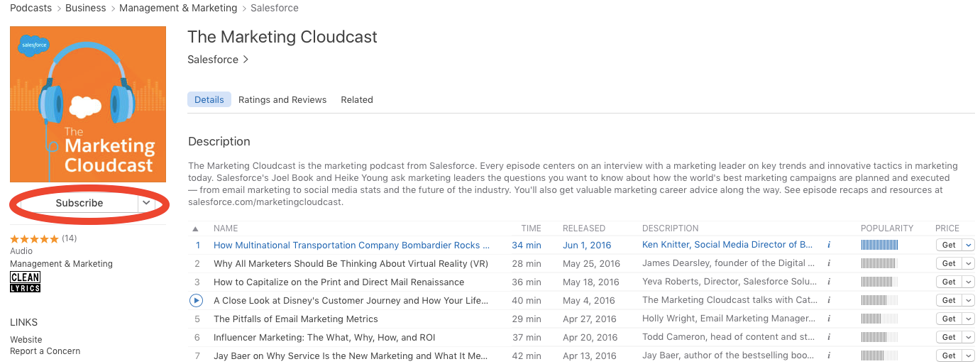Get the Influencer Marketing episode
The image size is (980, 364).
click(949, 337)
